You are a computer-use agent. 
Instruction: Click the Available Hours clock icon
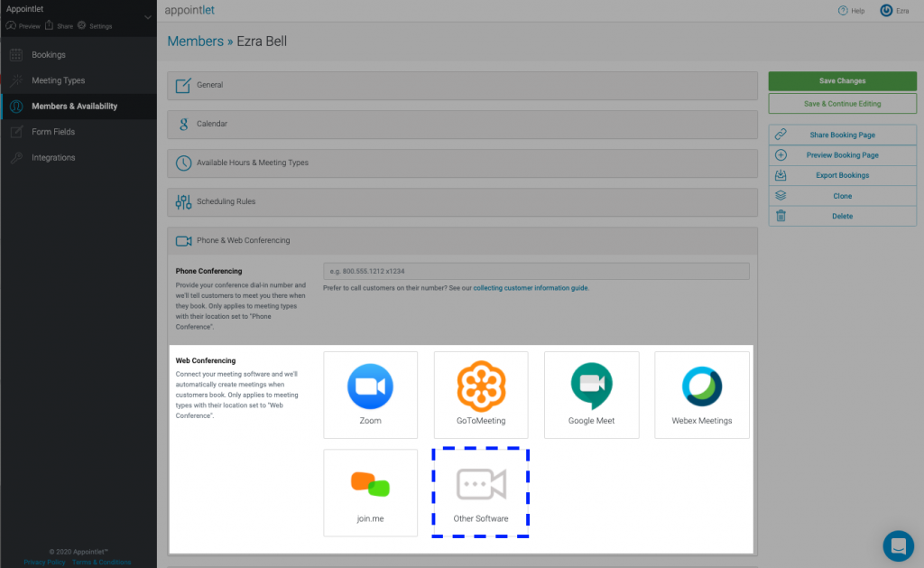[x=183, y=163]
